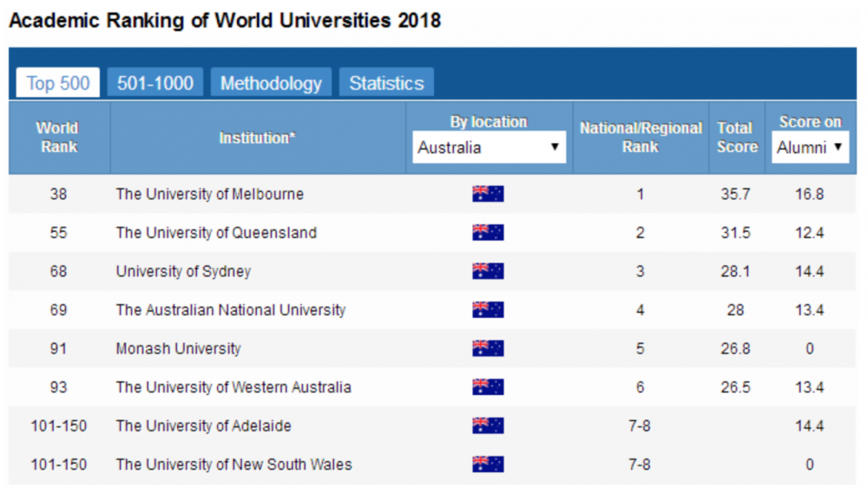The width and height of the screenshot is (868, 501).
Task: Click total score 31.5
Action: [x=736, y=233]
